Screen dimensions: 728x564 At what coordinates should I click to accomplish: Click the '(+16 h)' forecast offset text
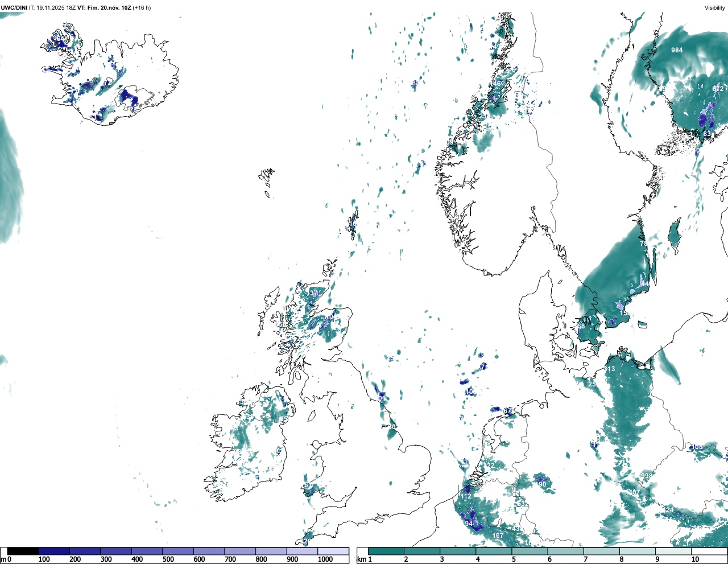point(142,8)
